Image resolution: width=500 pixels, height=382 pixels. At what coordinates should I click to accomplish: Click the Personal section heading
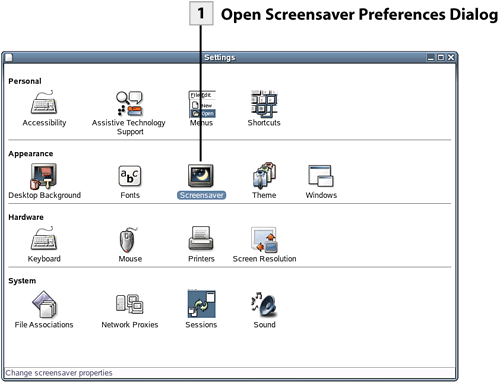tap(25, 81)
